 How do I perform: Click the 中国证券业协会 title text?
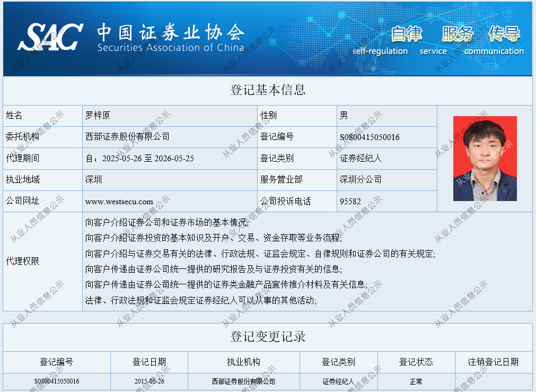(170, 33)
